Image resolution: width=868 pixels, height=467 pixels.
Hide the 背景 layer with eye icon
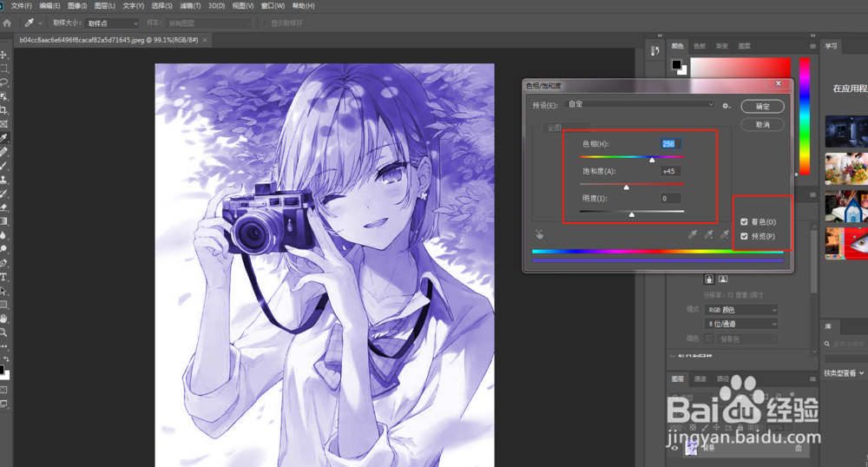point(674,448)
